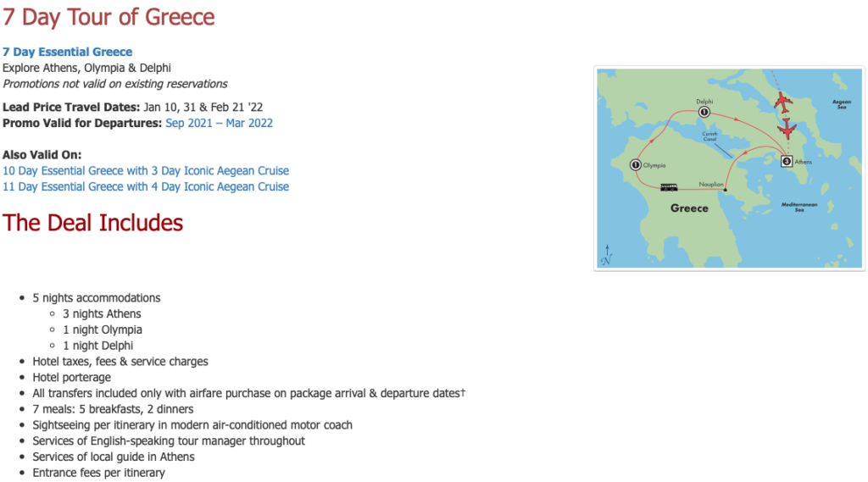Click the Aegean Sea label on the map
868x482 pixels.
click(842, 104)
